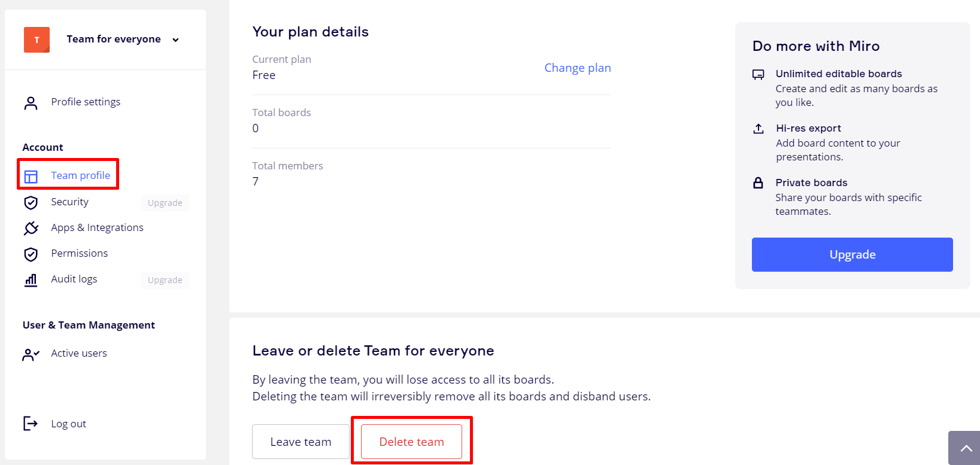Click the red Delete team button
Screen dimensions: 980x465
click(x=411, y=442)
